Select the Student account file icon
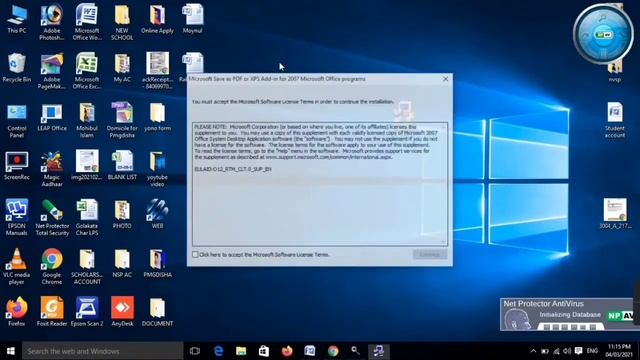The width and height of the screenshot is (640, 360). point(615,120)
